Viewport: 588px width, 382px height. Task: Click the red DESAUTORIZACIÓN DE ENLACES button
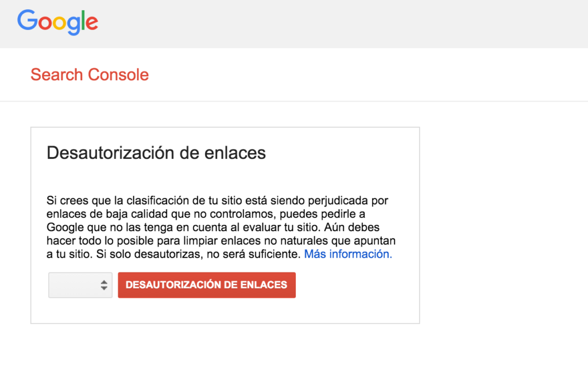[x=207, y=285]
